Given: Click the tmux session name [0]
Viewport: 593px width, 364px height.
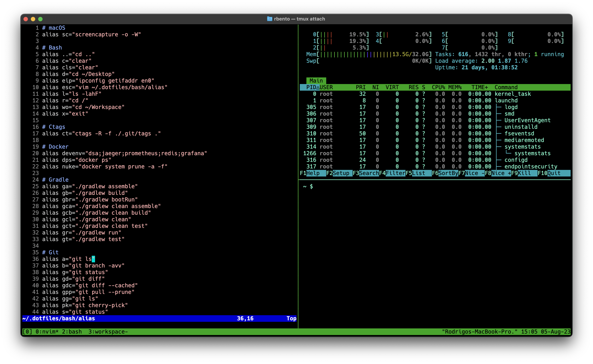Looking at the screenshot, I should click(x=27, y=332).
